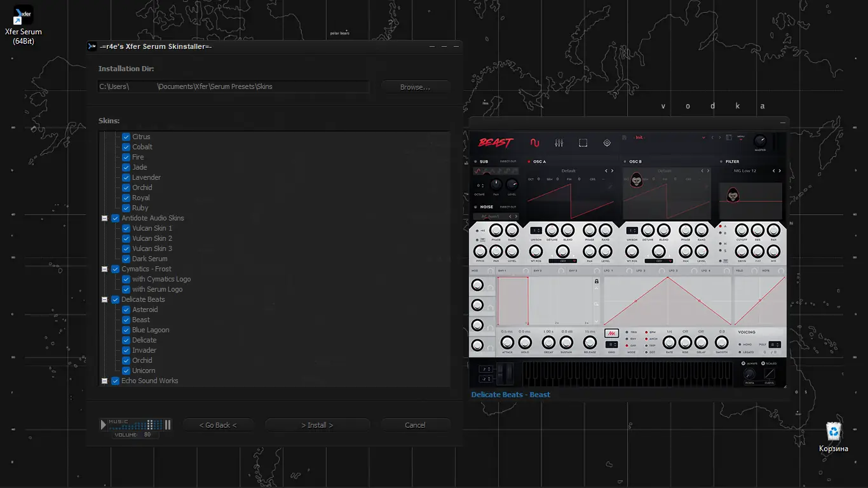Select the Delicate skin label
Viewport: 868px width, 488px height.
(144, 340)
